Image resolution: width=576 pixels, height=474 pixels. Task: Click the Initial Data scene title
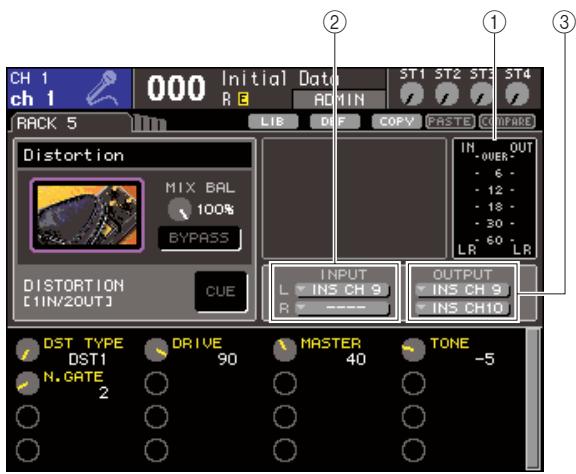[280, 79]
